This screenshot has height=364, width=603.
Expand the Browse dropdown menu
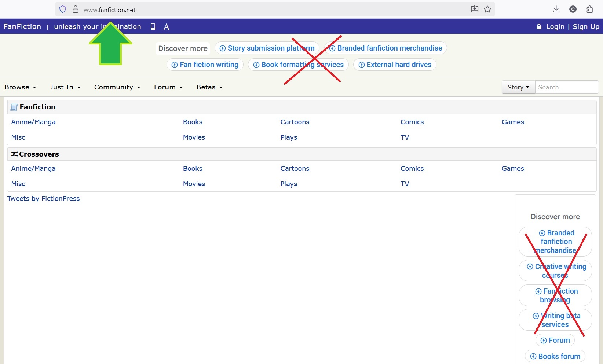[x=20, y=87]
